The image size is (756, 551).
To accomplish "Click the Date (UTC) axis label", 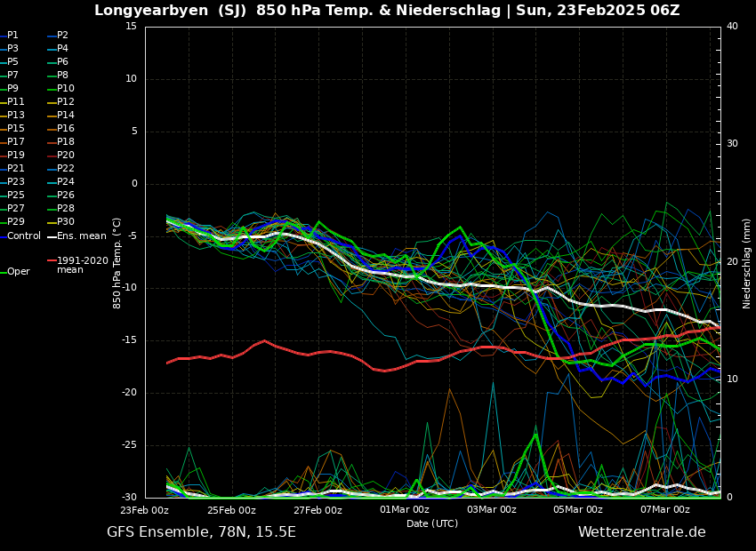I will 432,523.
